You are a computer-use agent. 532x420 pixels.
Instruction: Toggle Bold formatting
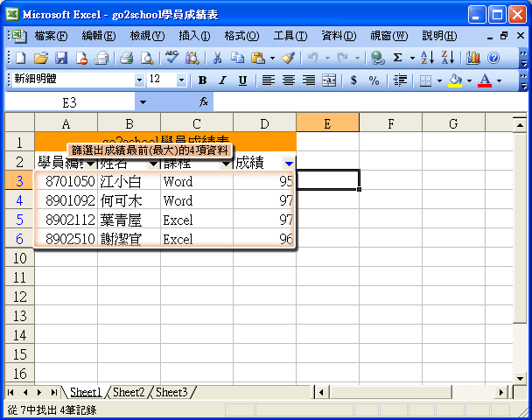(202, 80)
